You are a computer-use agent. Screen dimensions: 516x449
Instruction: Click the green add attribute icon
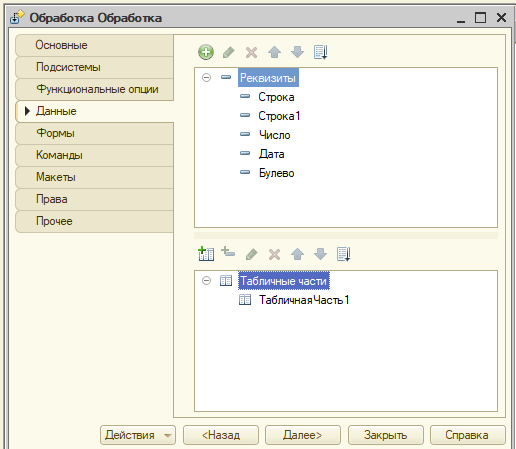tap(206, 52)
